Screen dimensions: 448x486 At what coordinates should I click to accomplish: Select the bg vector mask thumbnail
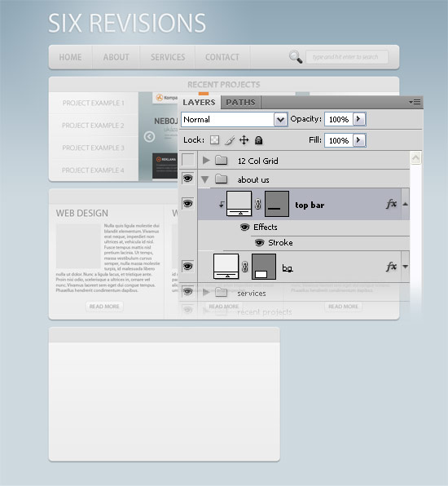point(264,267)
